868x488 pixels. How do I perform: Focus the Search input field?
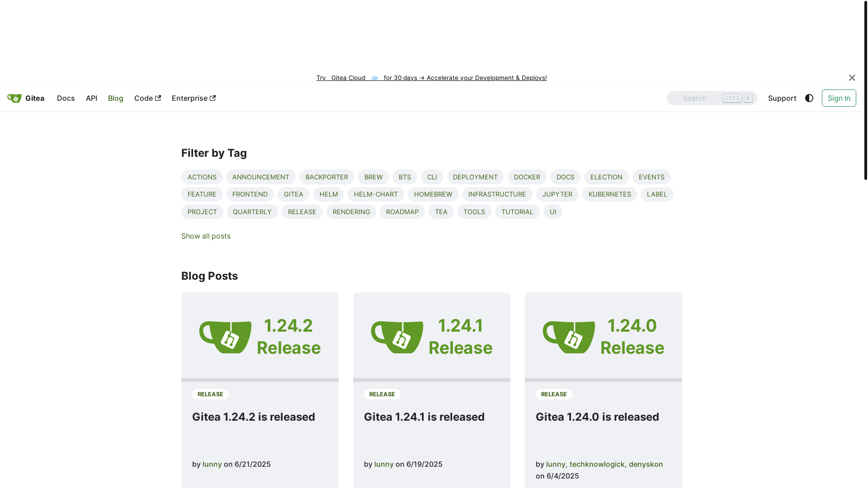(x=712, y=98)
